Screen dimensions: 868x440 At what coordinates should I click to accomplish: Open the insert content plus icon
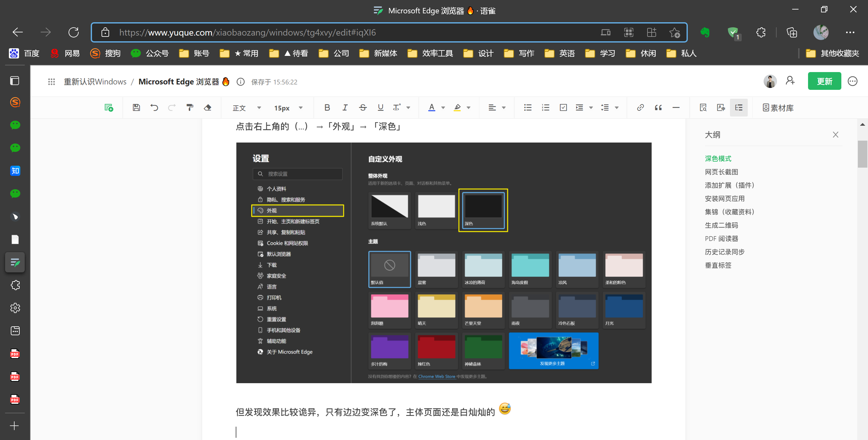pyautogui.click(x=109, y=108)
